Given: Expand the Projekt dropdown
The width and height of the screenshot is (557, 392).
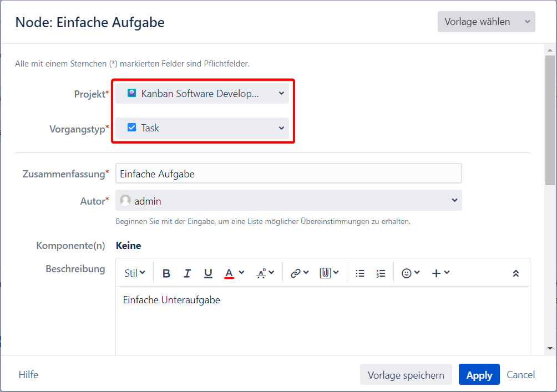Looking at the screenshot, I should (202, 93).
